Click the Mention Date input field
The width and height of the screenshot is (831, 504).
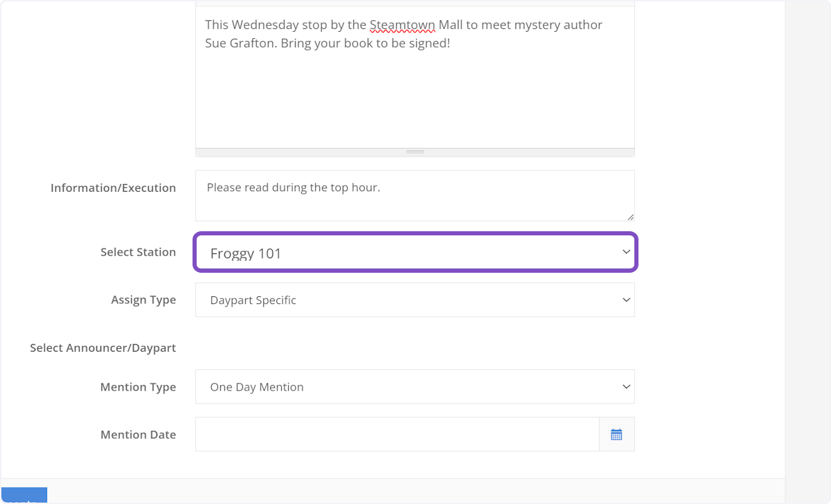(x=397, y=434)
